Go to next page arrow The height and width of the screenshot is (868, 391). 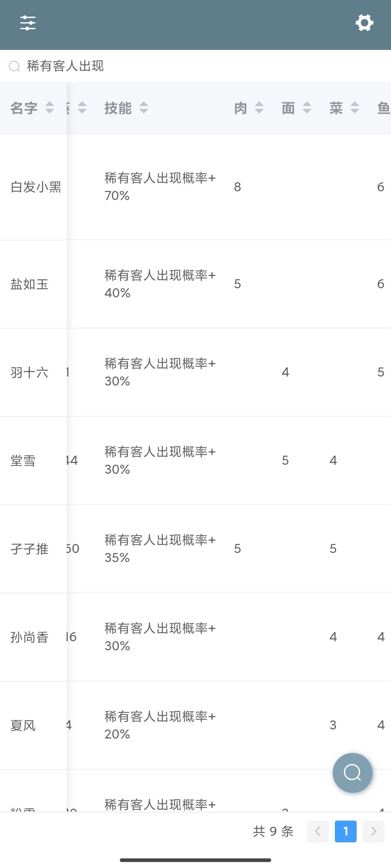374,831
